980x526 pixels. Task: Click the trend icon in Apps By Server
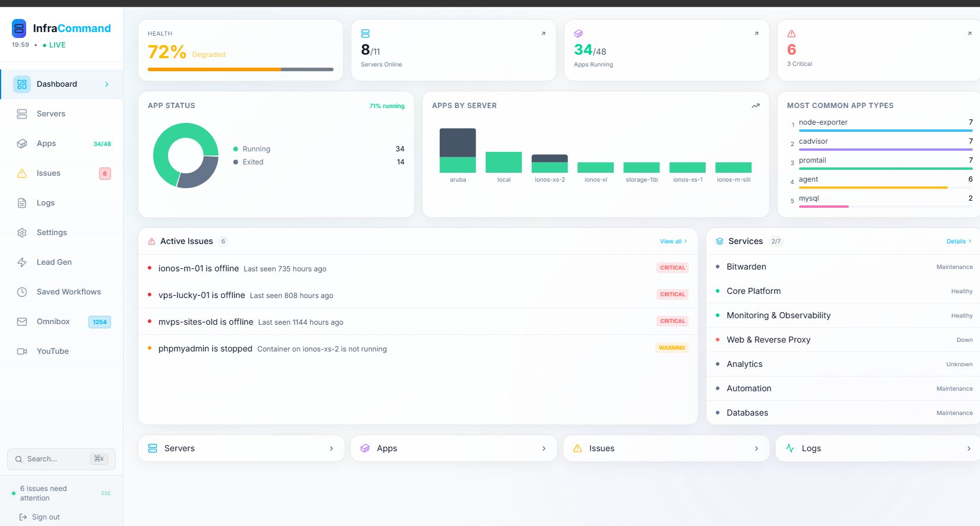pyautogui.click(x=756, y=106)
